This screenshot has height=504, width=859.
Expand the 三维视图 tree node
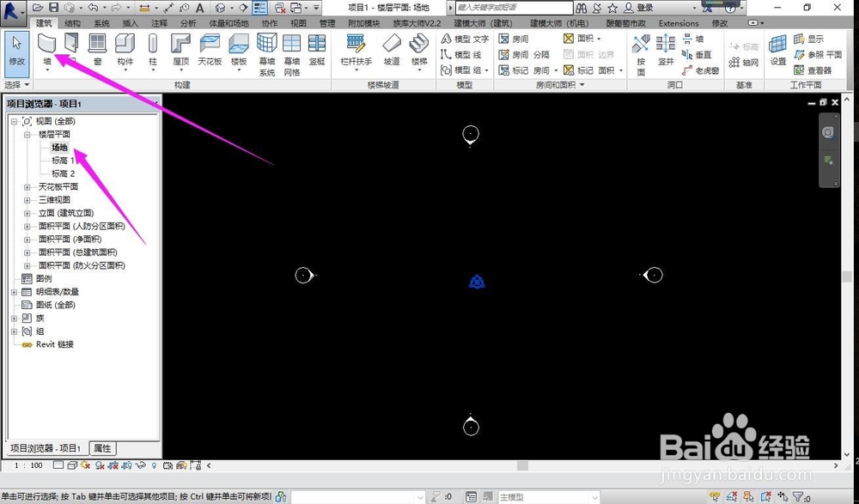[x=27, y=200]
